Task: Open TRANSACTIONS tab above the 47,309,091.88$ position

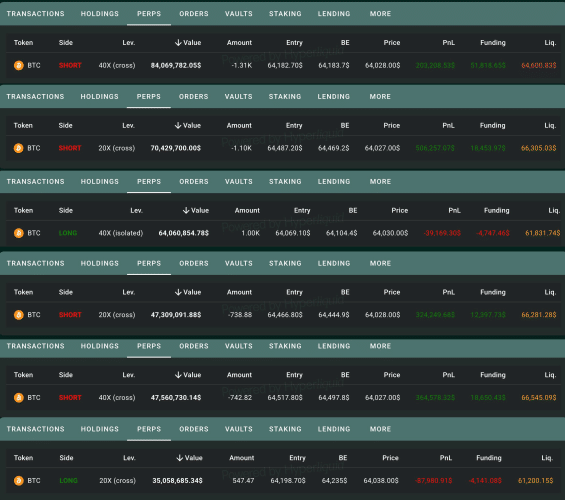Action: pyautogui.click(x=35, y=263)
